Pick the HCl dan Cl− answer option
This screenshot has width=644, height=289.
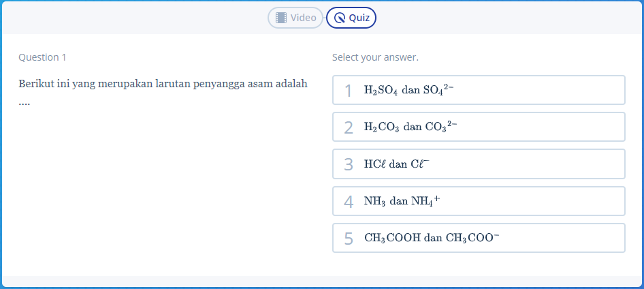[478, 164]
